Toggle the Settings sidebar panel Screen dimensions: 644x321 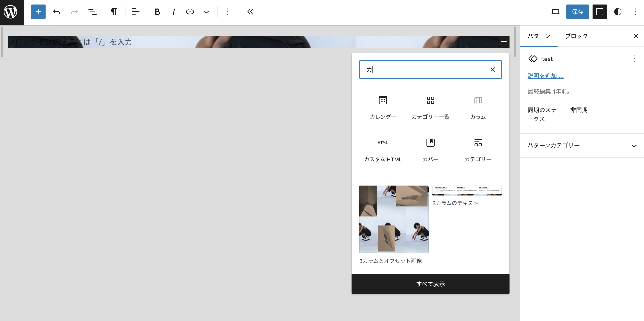[x=600, y=12]
